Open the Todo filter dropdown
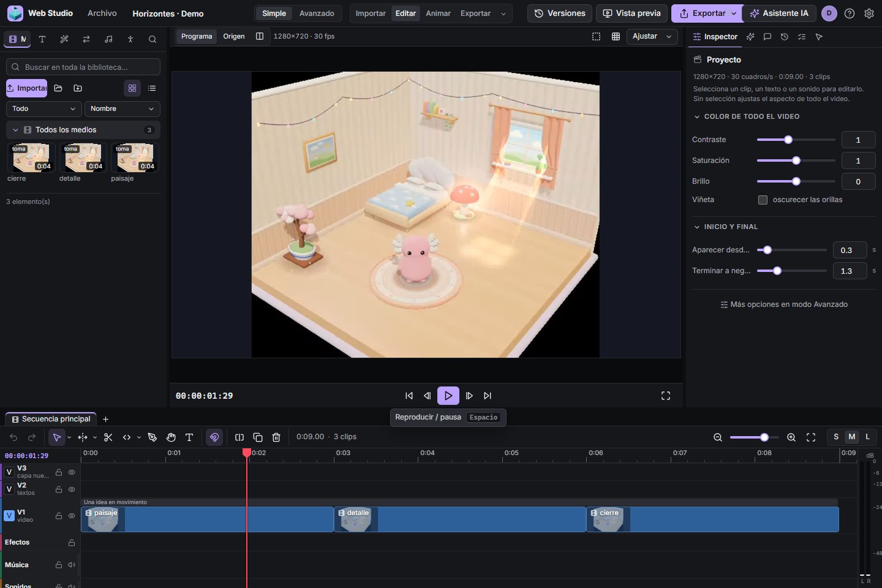This screenshot has height=588, width=882. [44, 109]
